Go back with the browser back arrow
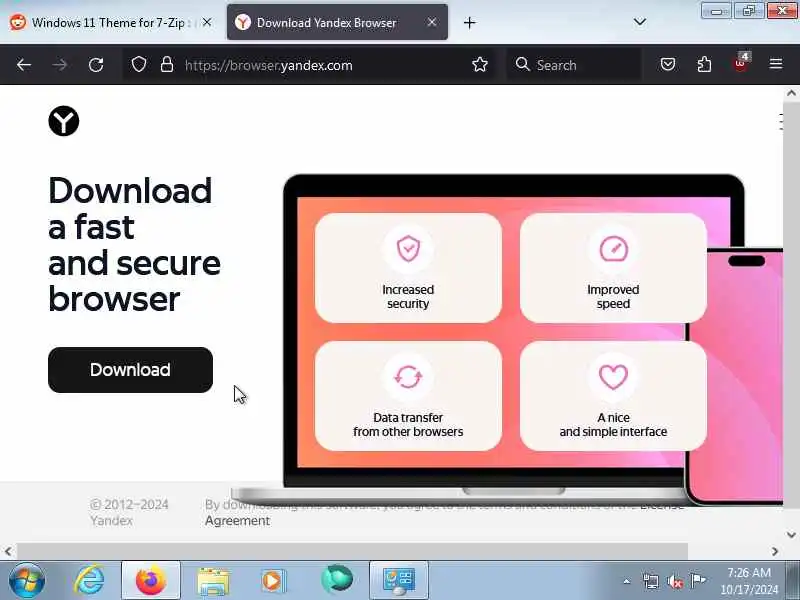 24,65
